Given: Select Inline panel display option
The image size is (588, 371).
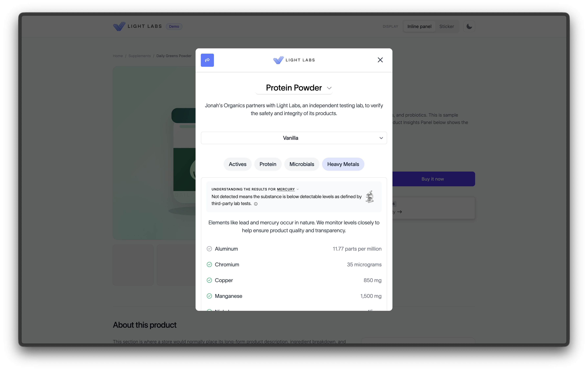Looking at the screenshot, I should tap(419, 26).
